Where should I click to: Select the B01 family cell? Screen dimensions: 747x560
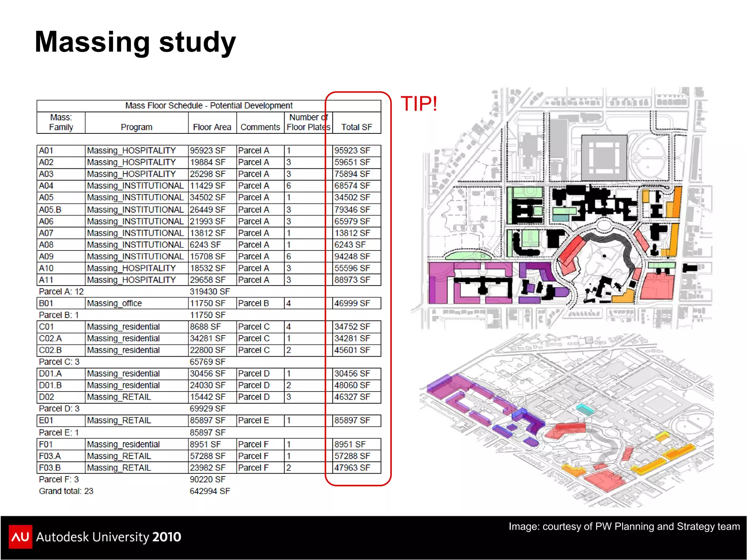tap(61, 303)
